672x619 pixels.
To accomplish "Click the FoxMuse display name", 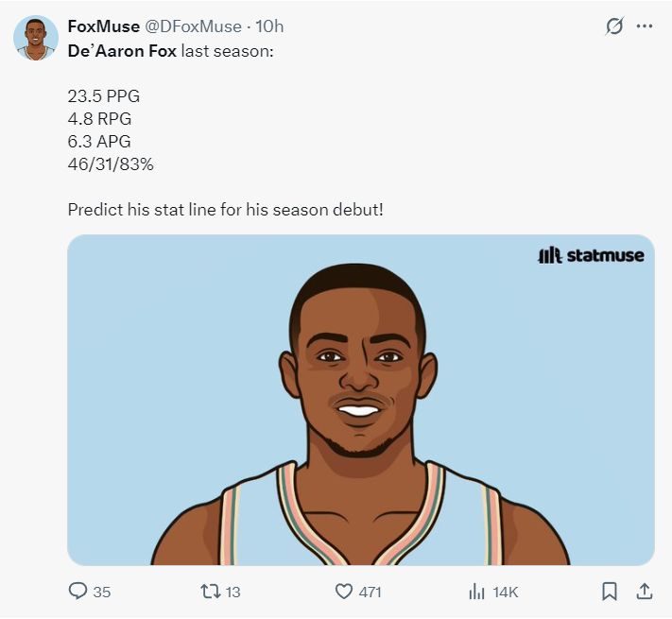I will (x=104, y=26).
